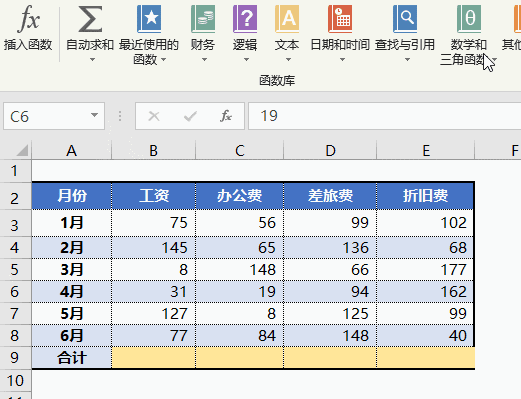521x399 pixels.
Task: Select cell with value 102
Action: (425, 223)
